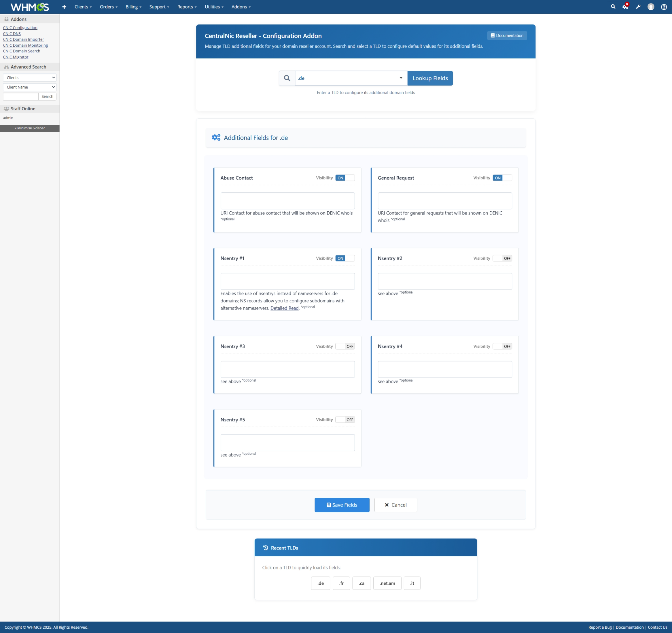
Task: Click the Recent TLDs history icon
Action: [266, 547]
